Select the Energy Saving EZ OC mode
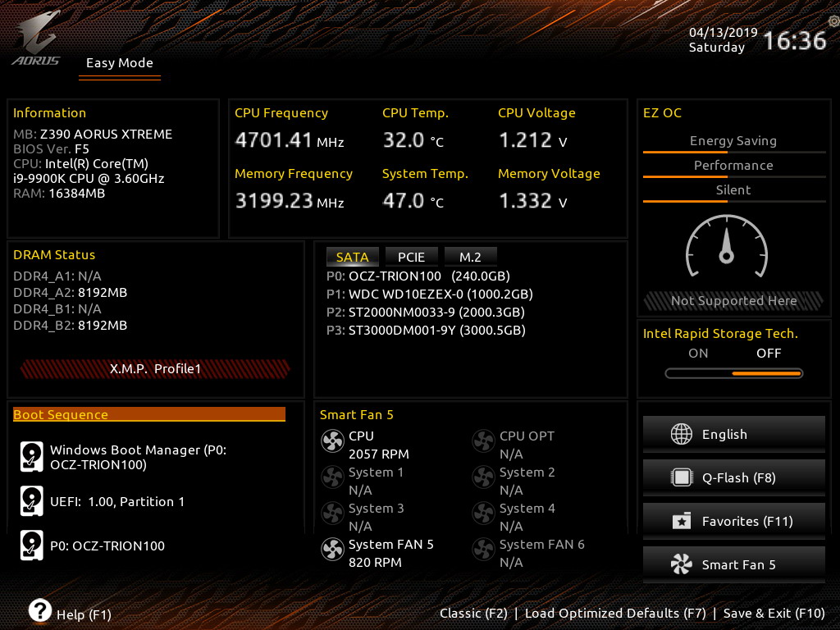The width and height of the screenshot is (840, 630). pyautogui.click(x=733, y=141)
